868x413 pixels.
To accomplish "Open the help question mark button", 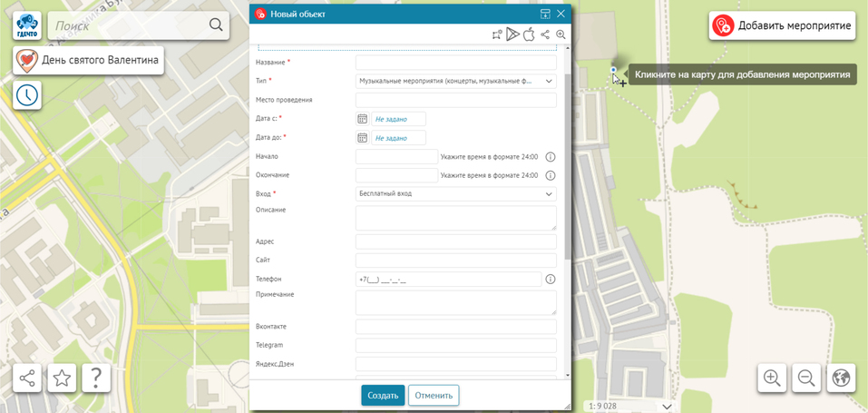I will coord(96,378).
